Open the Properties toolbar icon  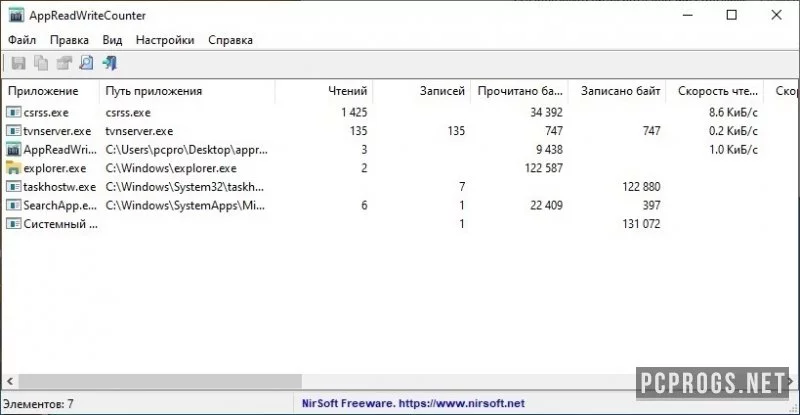point(64,63)
